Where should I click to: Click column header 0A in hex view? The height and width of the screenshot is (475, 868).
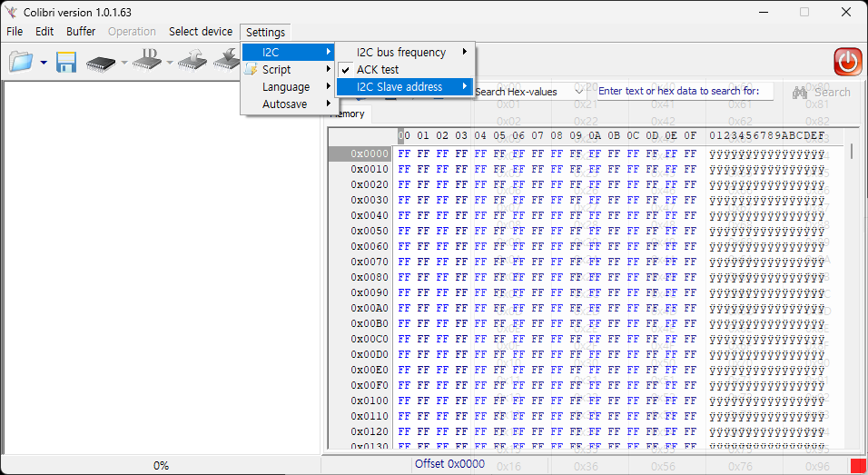pos(595,135)
